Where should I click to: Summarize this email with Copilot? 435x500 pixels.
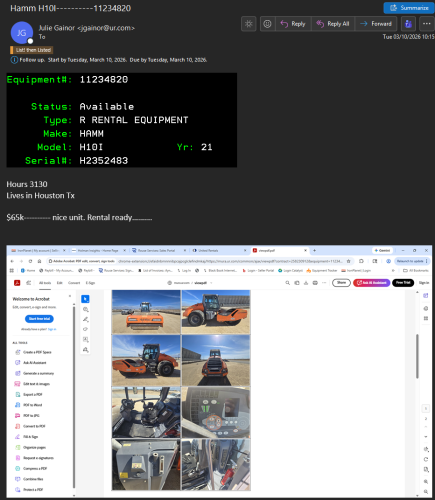point(409,8)
